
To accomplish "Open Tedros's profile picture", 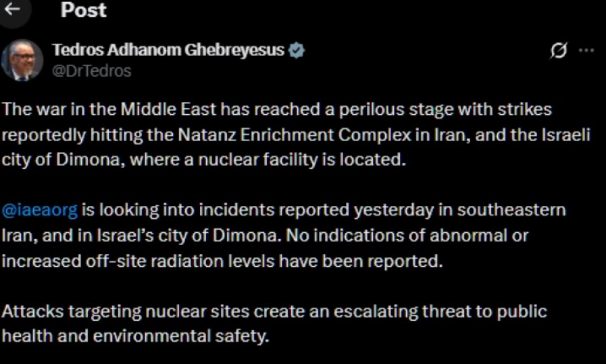I will (22, 60).
